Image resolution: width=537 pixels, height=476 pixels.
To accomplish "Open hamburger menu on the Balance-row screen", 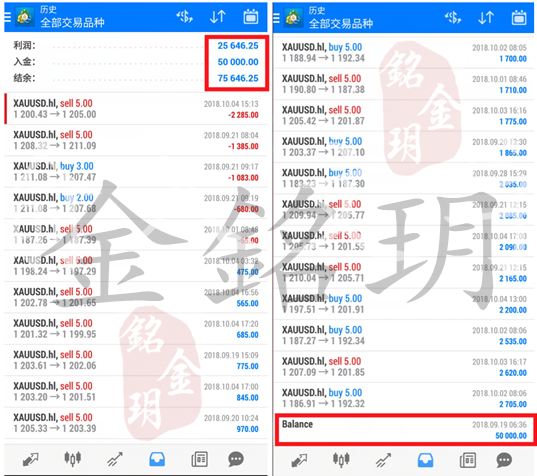I will pos(276,17).
